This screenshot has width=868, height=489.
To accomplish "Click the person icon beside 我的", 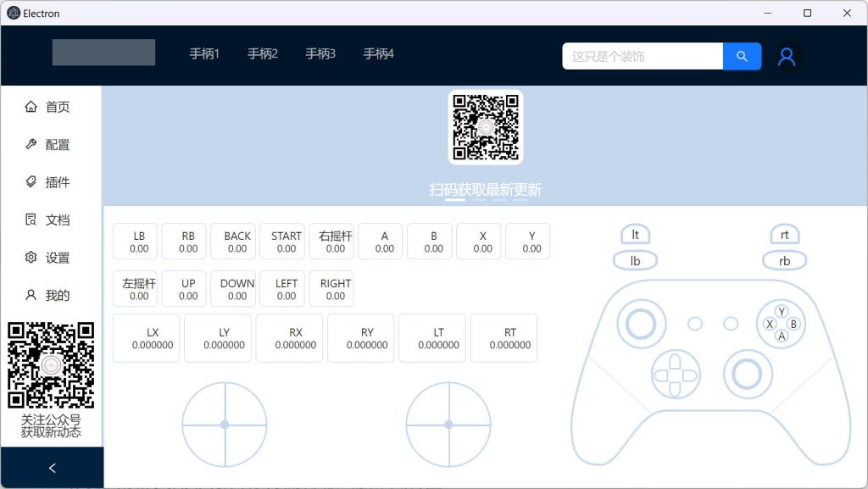I will [x=31, y=295].
